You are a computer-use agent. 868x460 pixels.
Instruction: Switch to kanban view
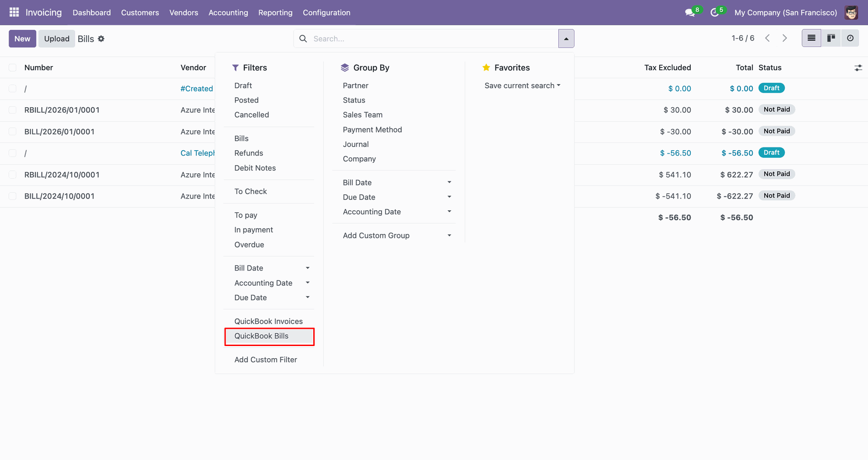coord(831,38)
